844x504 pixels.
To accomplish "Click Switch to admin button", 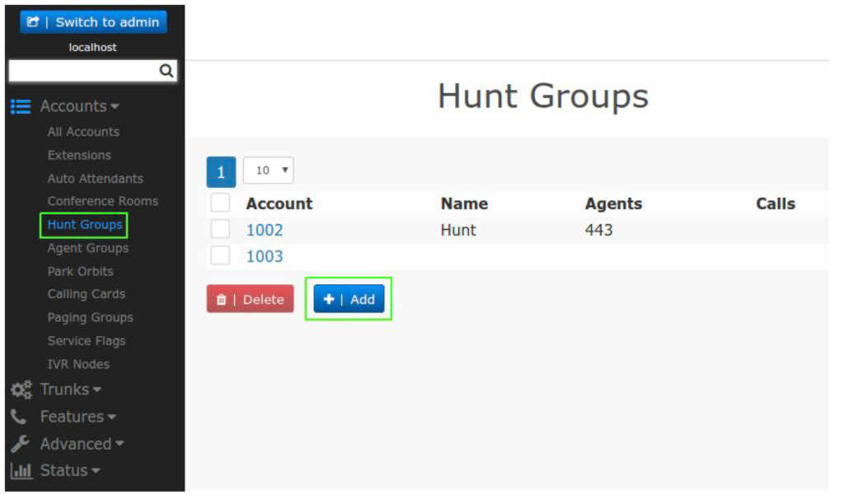I will 93,22.
